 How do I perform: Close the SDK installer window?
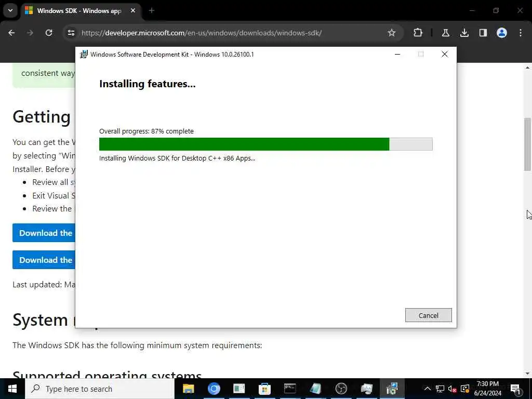click(445, 54)
